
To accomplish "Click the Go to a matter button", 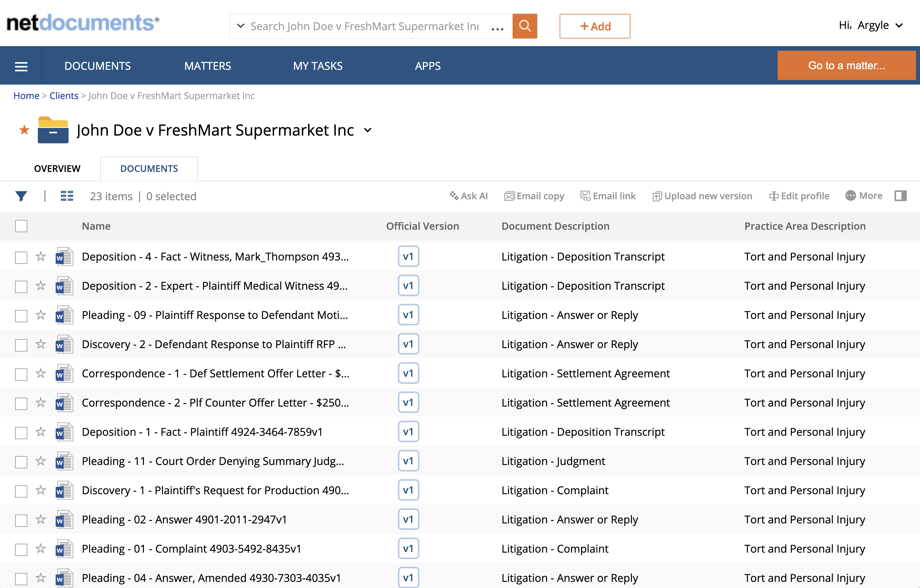I will (x=846, y=65).
